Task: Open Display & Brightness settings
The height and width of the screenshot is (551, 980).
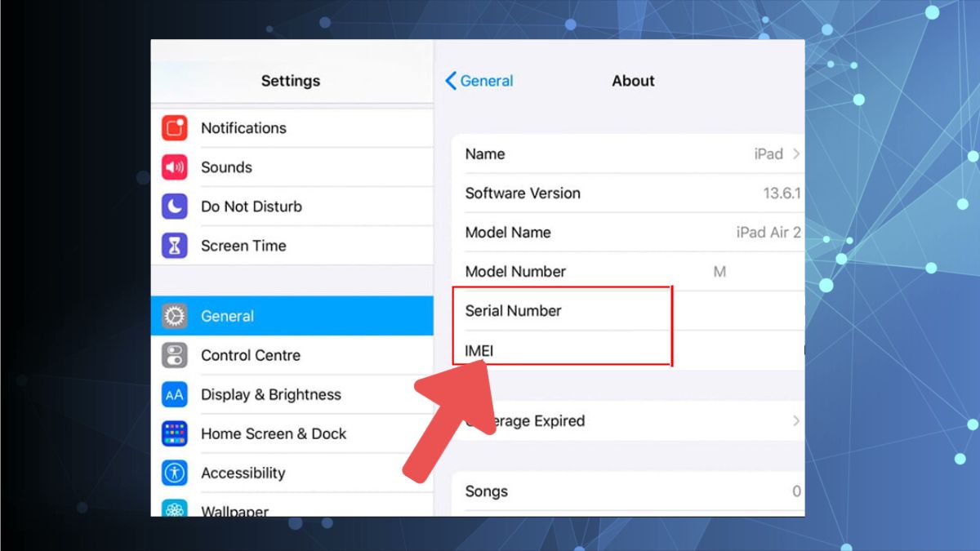Action: coord(292,395)
